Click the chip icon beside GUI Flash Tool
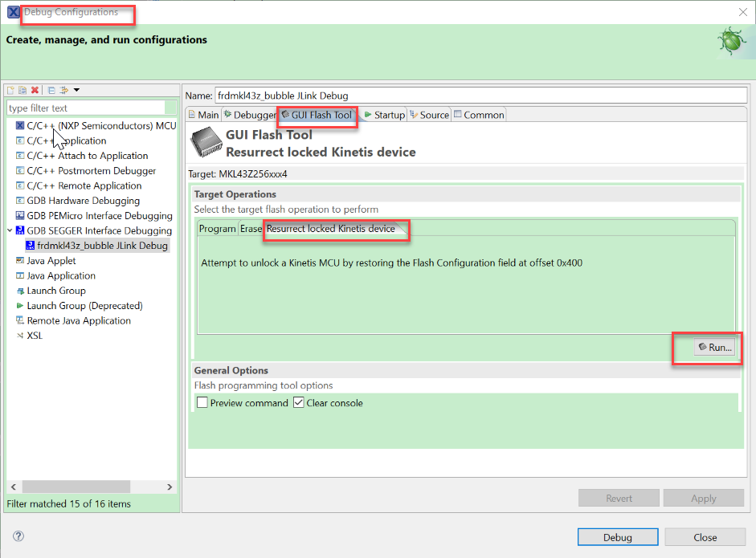The width and height of the screenshot is (756, 558). [206, 141]
